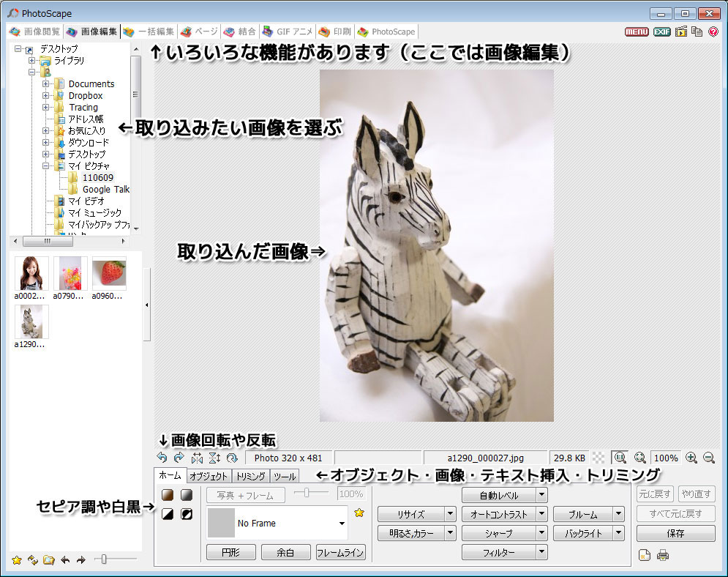Click the help question mark icon
This screenshot has height=577, width=728.
[x=713, y=31]
